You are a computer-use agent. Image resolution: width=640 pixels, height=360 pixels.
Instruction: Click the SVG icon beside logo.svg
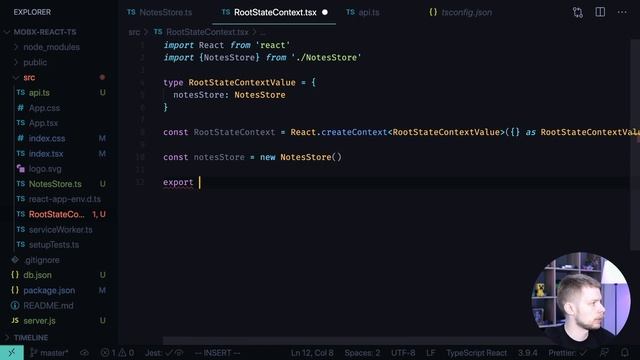coord(20,169)
